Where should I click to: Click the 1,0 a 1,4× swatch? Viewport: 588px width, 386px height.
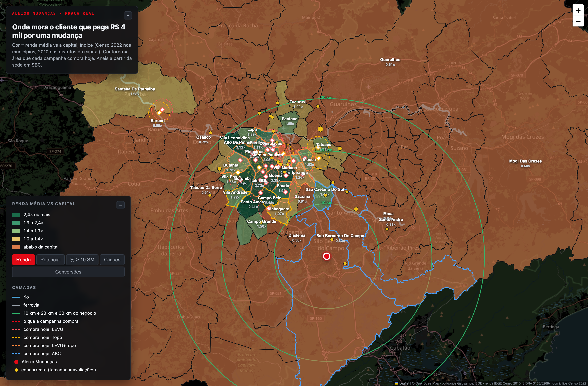pyautogui.click(x=16, y=239)
